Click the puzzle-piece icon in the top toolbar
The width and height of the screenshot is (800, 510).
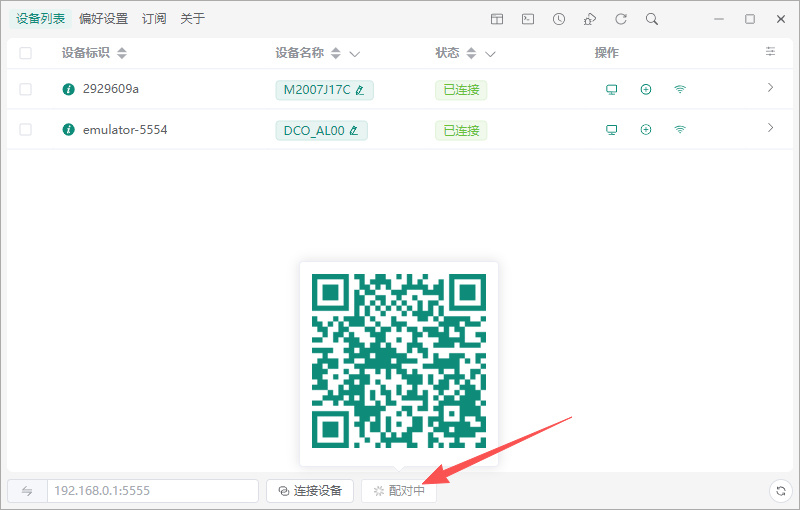[590, 19]
